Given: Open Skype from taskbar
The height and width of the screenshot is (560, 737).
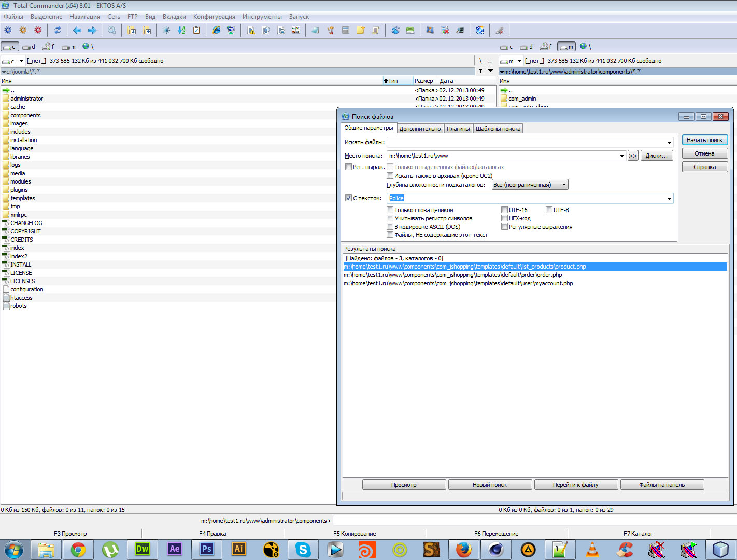Looking at the screenshot, I should point(303,550).
